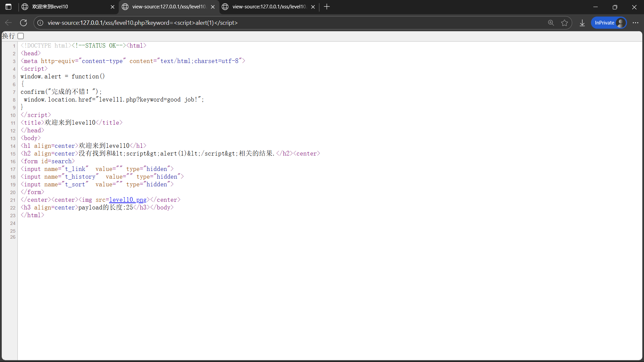
Task: Click line number 15 in gutter
Action: pyautogui.click(x=13, y=154)
